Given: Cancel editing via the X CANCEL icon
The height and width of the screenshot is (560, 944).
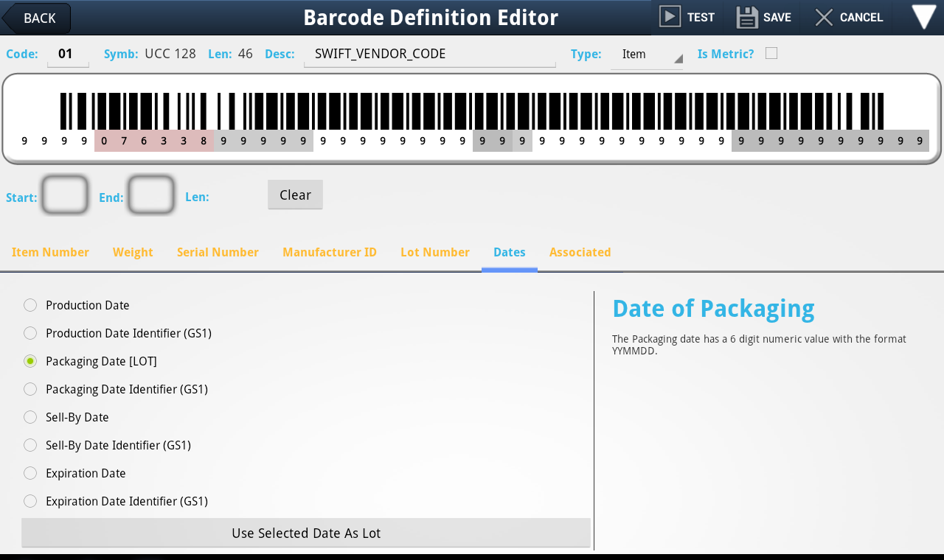Looking at the screenshot, I should [825, 17].
